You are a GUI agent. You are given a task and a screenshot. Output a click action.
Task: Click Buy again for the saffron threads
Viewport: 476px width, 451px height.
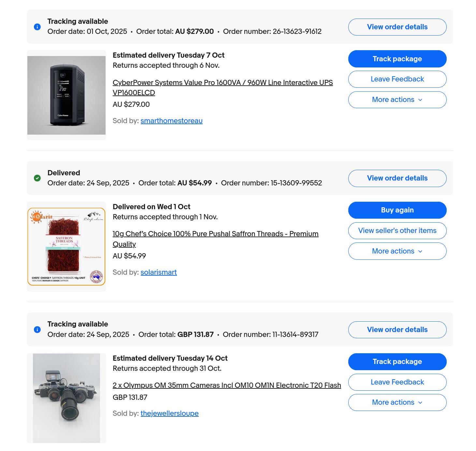click(x=397, y=210)
